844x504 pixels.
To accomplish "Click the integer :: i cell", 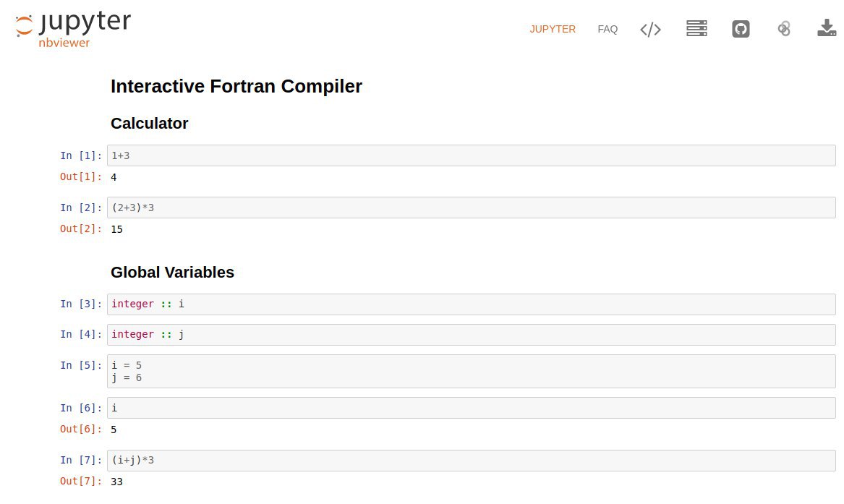I will click(x=471, y=304).
